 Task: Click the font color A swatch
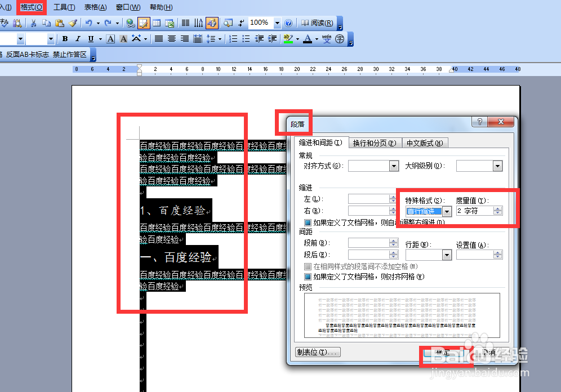pos(308,39)
